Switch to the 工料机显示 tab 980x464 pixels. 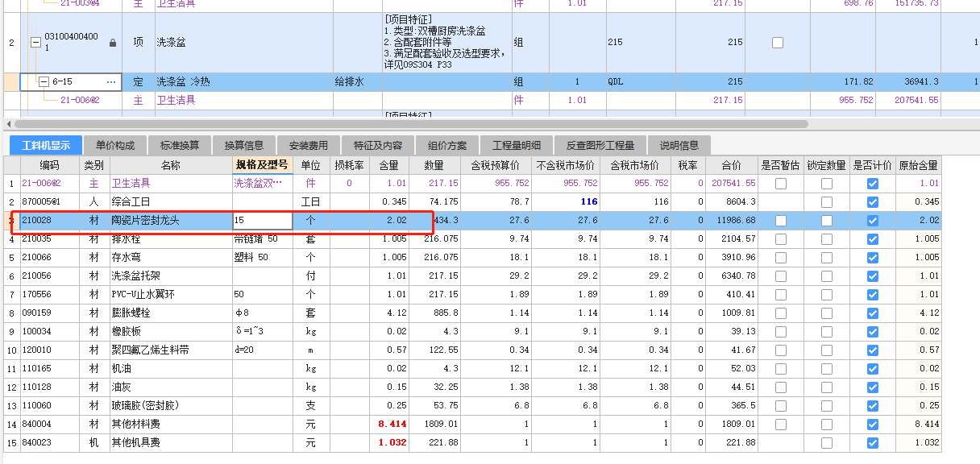pyautogui.click(x=46, y=146)
